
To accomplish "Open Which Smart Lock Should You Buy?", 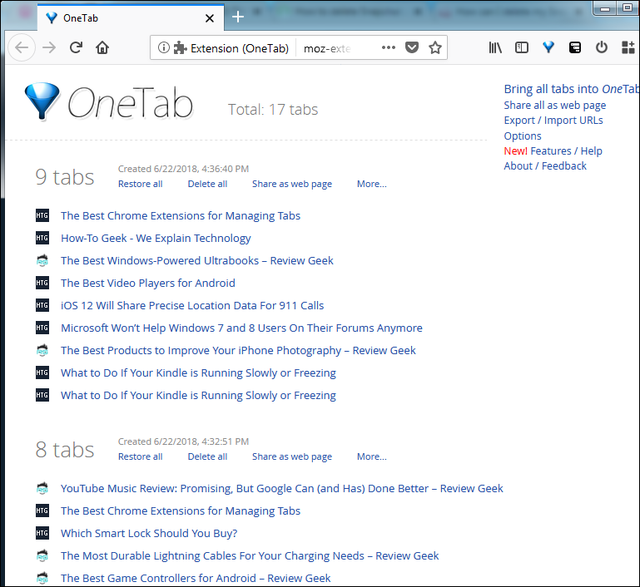I will pyautogui.click(x=149, y=533).
